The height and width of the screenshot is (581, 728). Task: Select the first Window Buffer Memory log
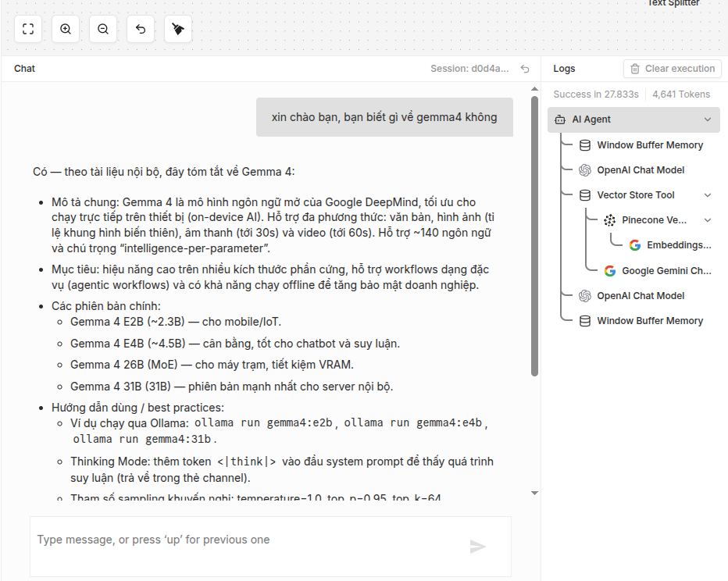point(649,145)
